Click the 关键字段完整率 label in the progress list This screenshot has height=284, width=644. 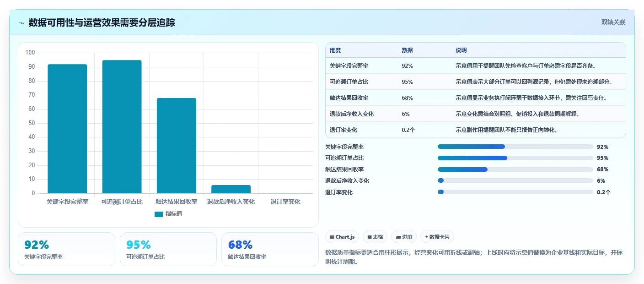(344, 147)
